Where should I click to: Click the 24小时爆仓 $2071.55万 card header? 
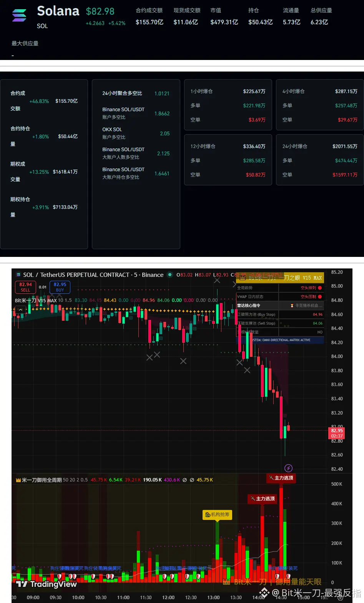320,147
